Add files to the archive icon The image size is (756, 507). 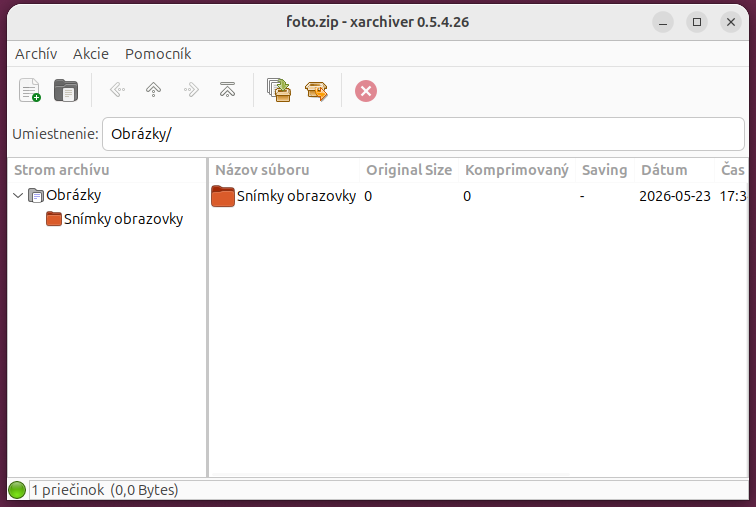point(279,90)
